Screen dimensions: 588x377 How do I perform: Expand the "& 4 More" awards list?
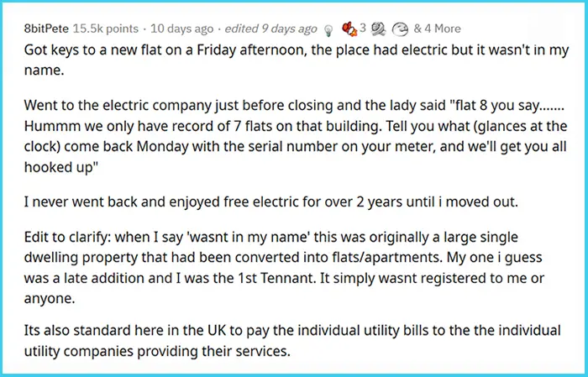click(436, 27)
